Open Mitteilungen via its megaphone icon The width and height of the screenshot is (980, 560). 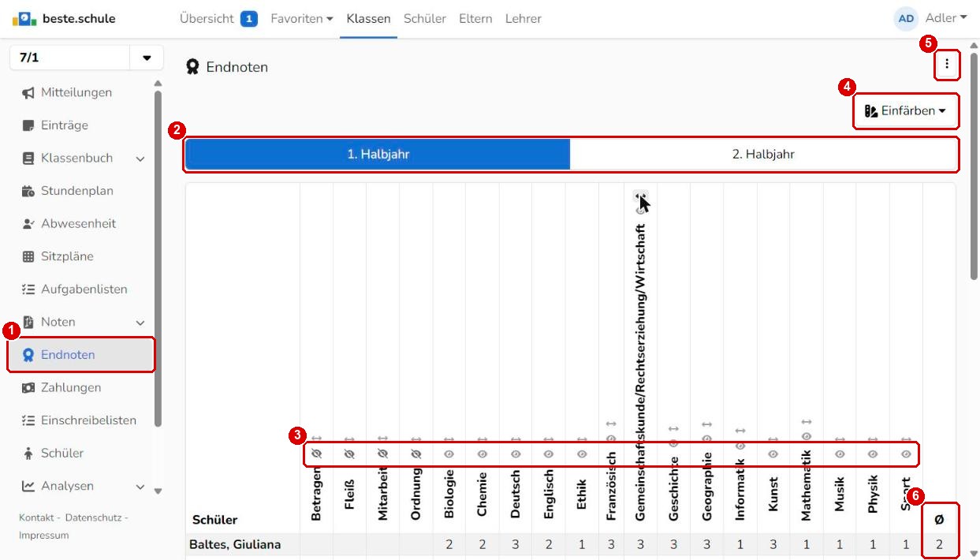pyautogui.click(x=28, y=93)
